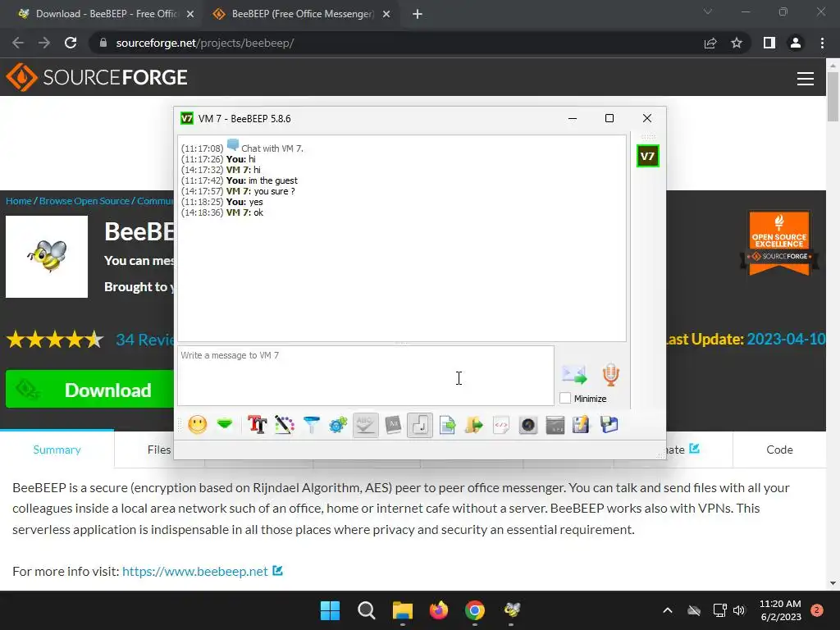
Task: Open the 34 Reviews link
Action: coord(144,340)
